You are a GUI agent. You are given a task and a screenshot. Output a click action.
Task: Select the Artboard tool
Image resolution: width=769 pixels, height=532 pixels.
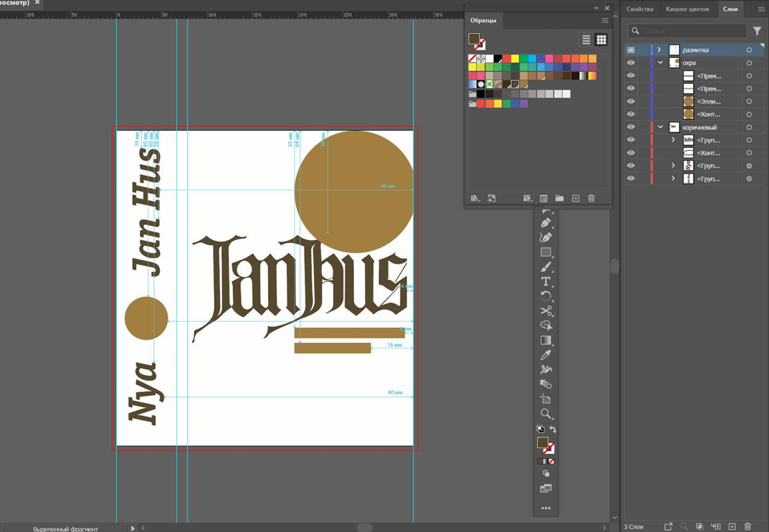[x=546, y=399]
